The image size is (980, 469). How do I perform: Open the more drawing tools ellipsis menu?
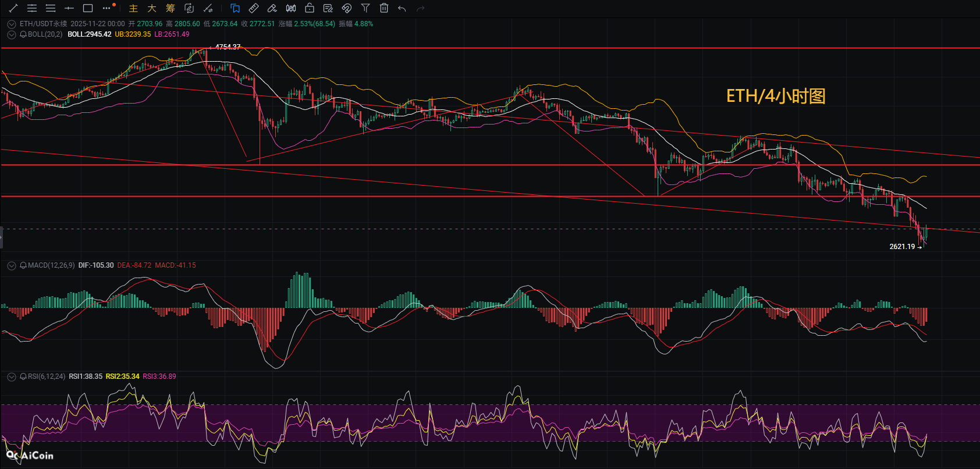(106, 8)
